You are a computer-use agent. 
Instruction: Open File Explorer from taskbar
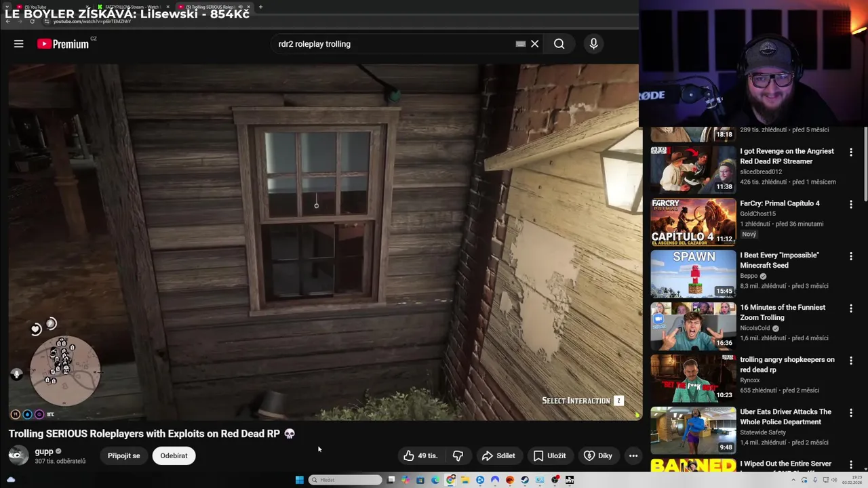(x=465, y=480)
